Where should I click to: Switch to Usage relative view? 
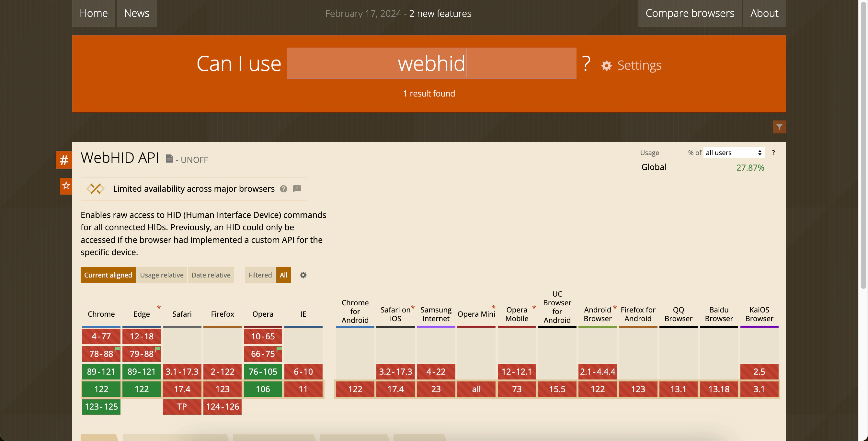point(162,275)
